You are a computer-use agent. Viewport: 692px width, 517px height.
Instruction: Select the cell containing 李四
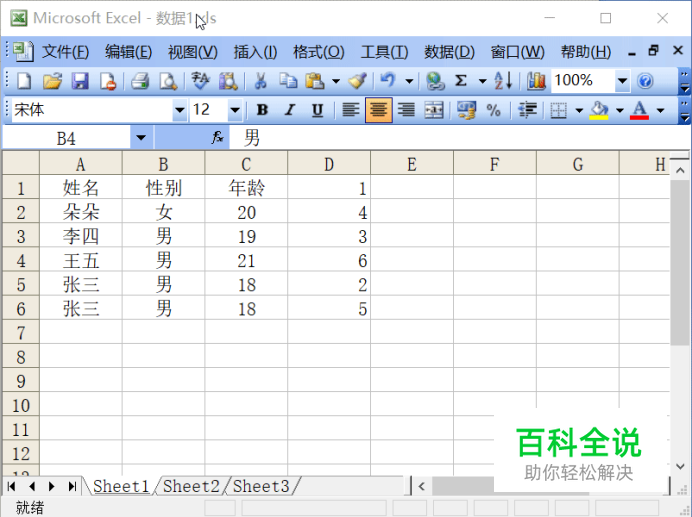[x=81, y=236]
